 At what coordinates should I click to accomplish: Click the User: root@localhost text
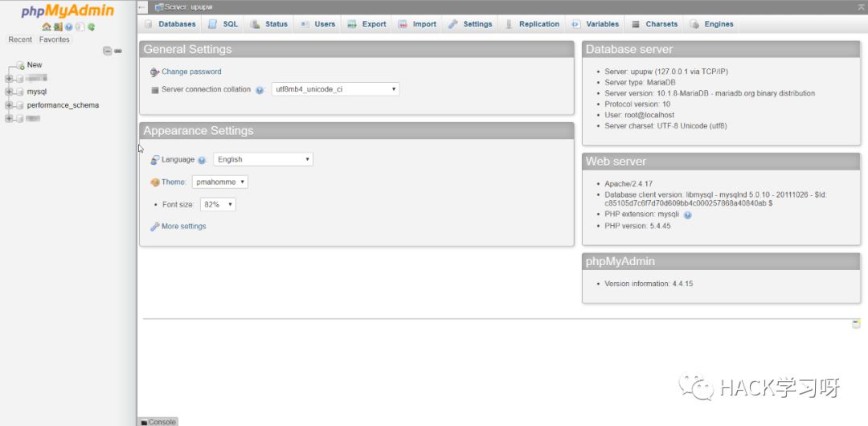click(640, 115)
